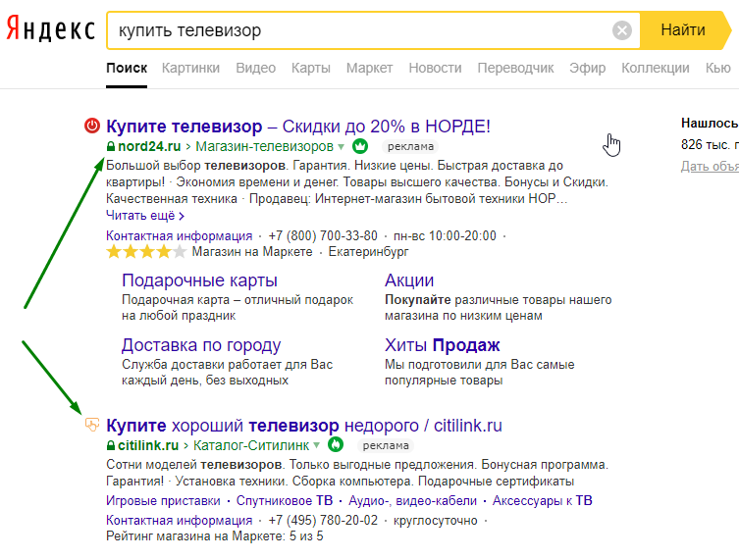
Task: Expand the Читать ещё link
Action: (145, 216)
